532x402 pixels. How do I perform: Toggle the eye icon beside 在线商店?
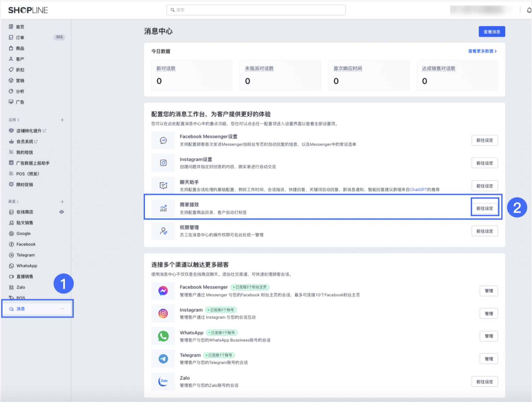point(62,212)
